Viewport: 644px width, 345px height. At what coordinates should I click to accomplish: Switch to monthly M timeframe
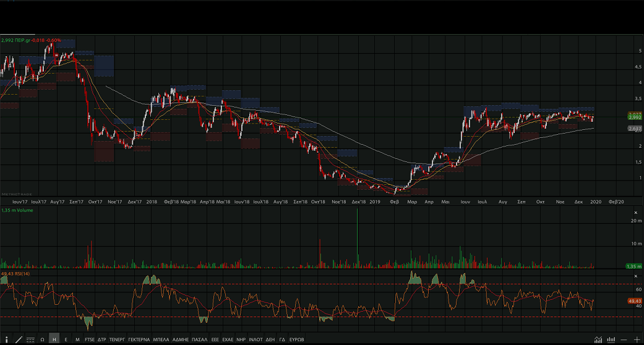coord(77,339)
